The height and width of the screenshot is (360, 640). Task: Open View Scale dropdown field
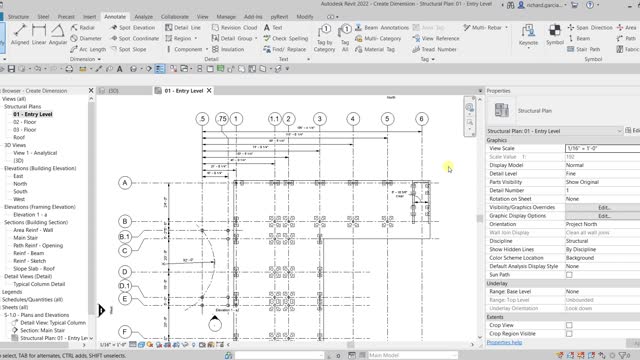coord(602,148)
